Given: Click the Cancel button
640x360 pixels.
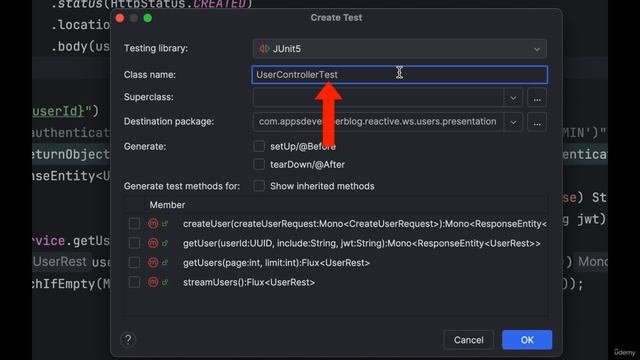Looking at the screenshot, I should click(x=469, y=340).
